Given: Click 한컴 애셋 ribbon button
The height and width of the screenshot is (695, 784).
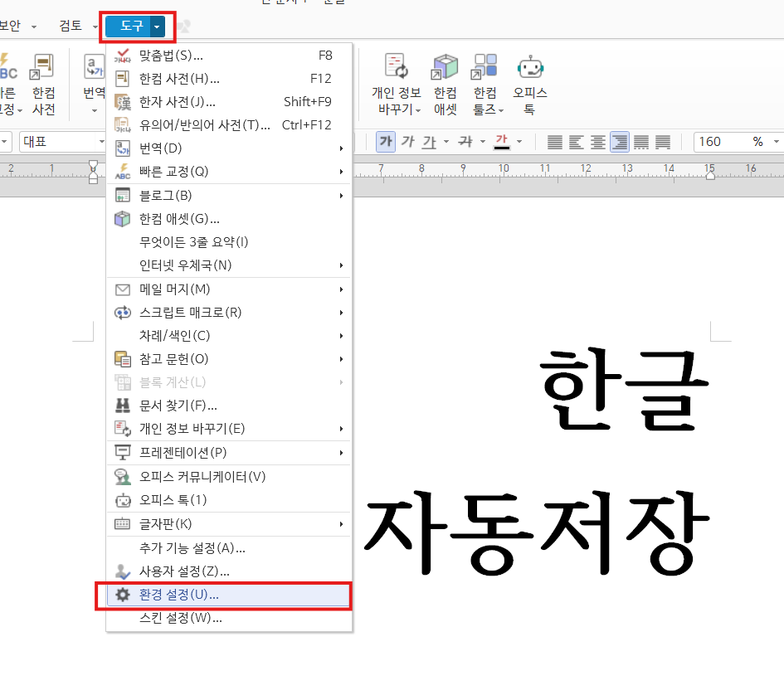Looking at the screenshot, I should coord(445,84).
